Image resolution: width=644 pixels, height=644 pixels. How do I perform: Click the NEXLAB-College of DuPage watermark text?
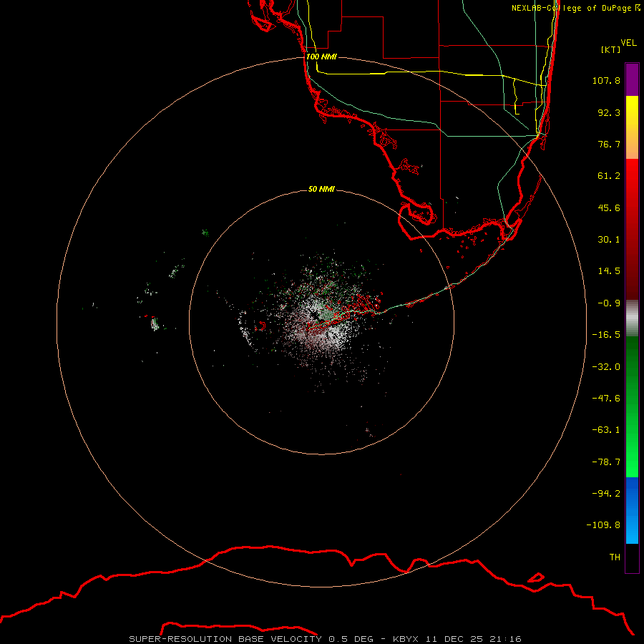[x=576, y=8]
